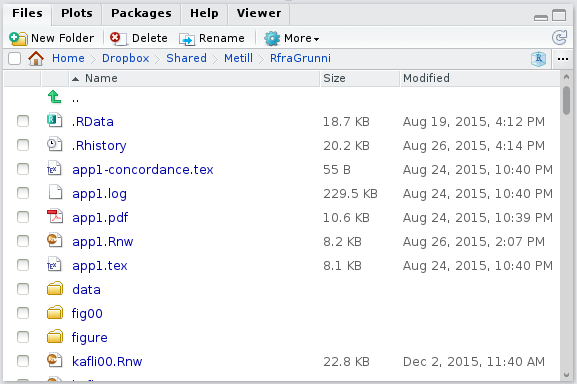Navigate to Dropbox in breadcrumb

(x=125, y=58)
